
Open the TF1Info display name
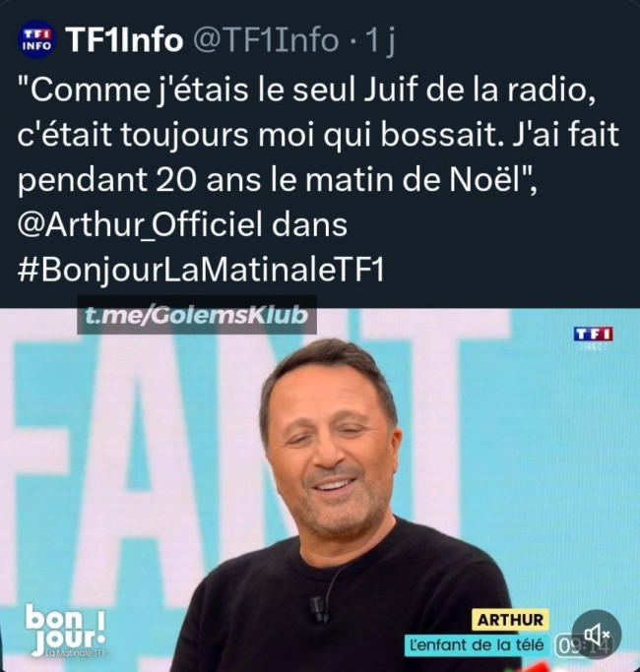point(124,39)
